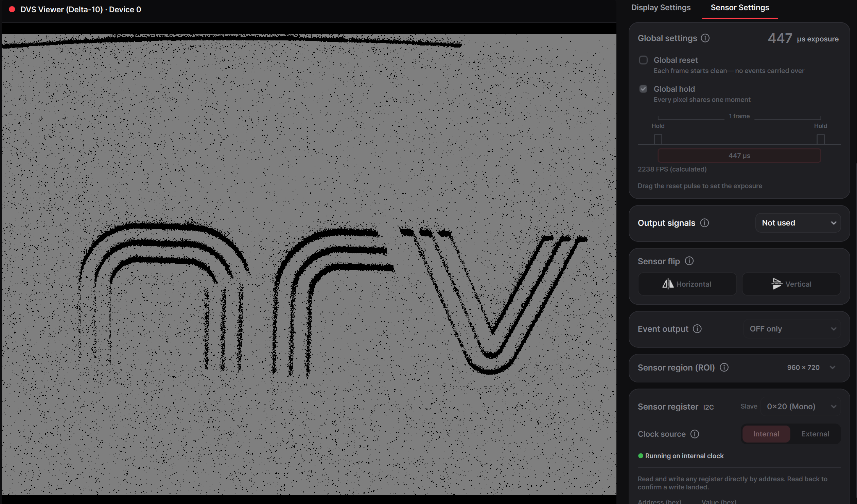857x504 pixels.
Task: Click the Drag the reset pulse hint text
Action: pyautogui.click(x=700, y=186)
